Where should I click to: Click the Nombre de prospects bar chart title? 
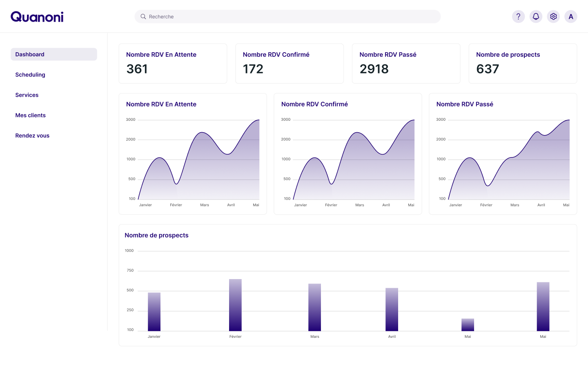point(156,235)
